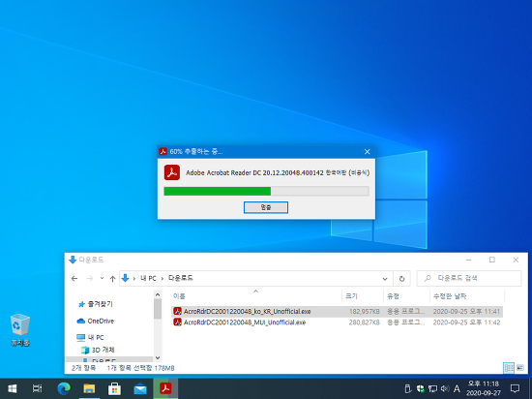Select 내 PC in navigation pane
Viewport: 532px width, 399px height.
pos(90,338)
